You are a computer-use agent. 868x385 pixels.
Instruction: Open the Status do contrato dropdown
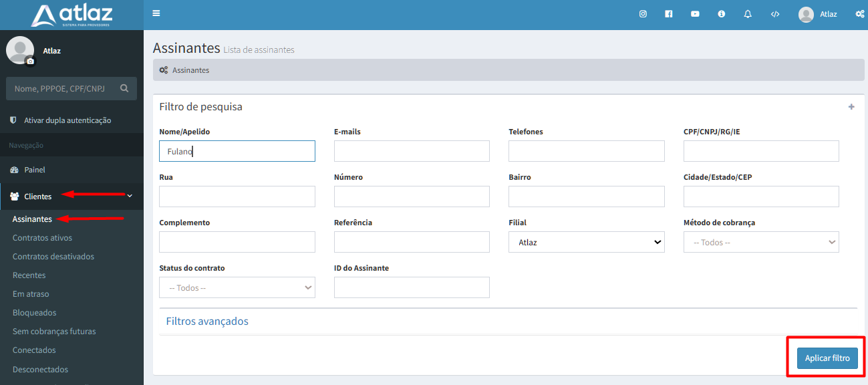click(x=237, y=287)
